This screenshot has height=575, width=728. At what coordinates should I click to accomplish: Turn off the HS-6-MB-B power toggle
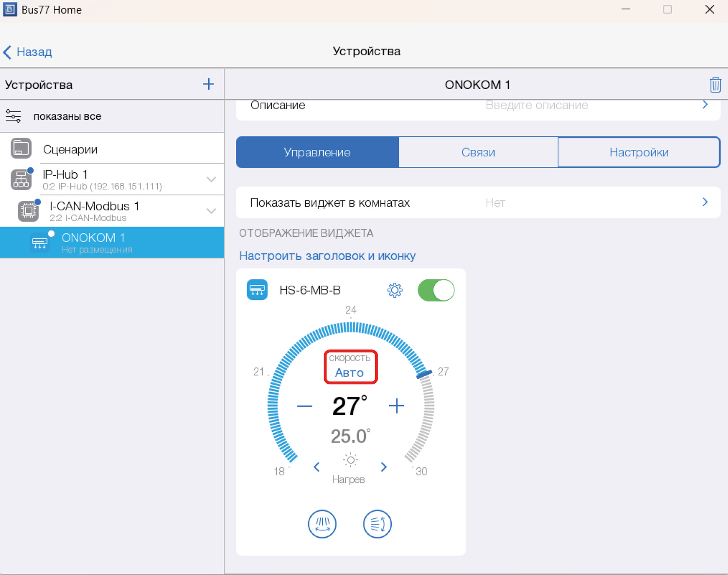coord(436,290)
